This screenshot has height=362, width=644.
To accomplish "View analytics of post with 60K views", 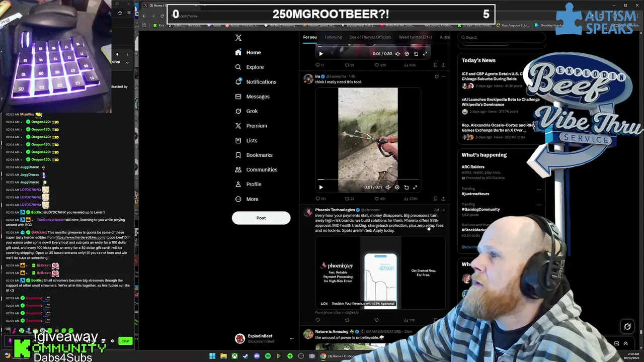I will point(410,65).
